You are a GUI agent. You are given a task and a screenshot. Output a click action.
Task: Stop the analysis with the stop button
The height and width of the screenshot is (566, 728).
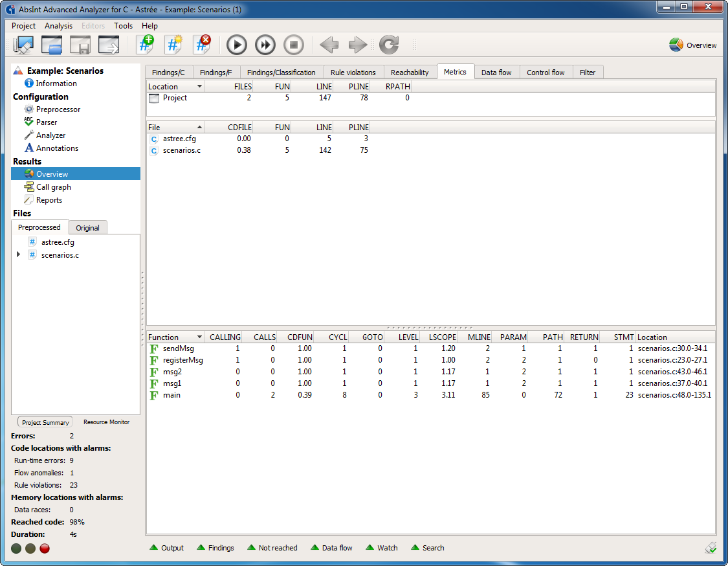tap(293, 45)
